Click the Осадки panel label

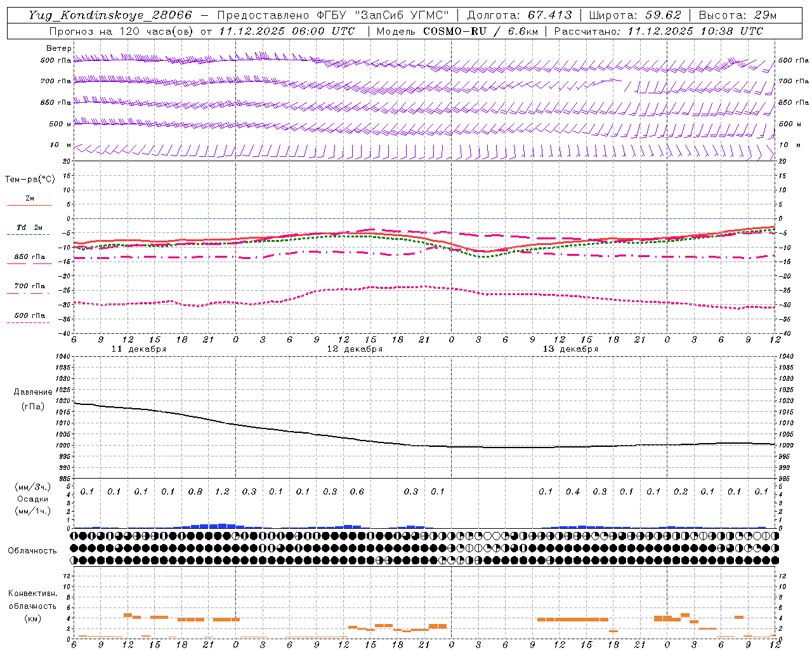coord(33,499)
